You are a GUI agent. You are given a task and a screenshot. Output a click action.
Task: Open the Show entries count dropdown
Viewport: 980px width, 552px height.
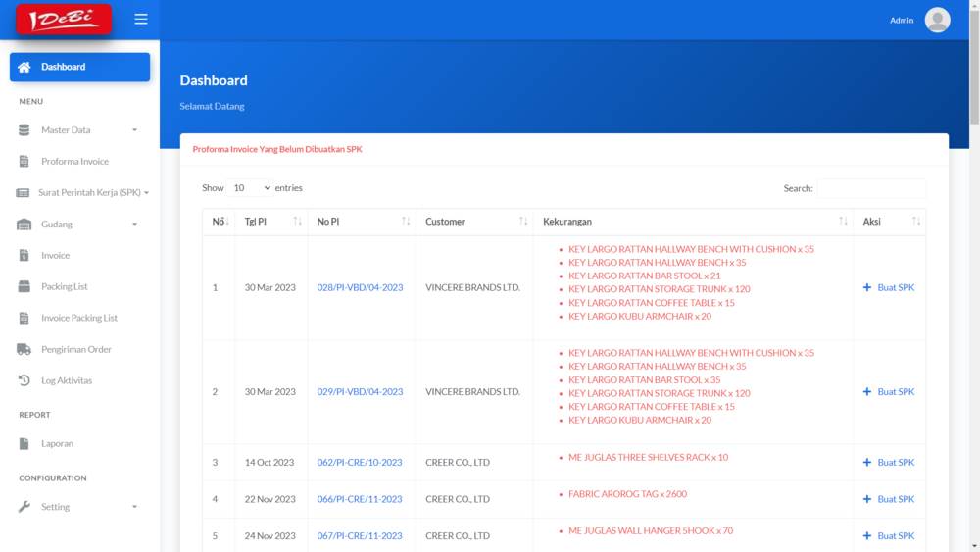pyautogui.click(x=250, y=188)
